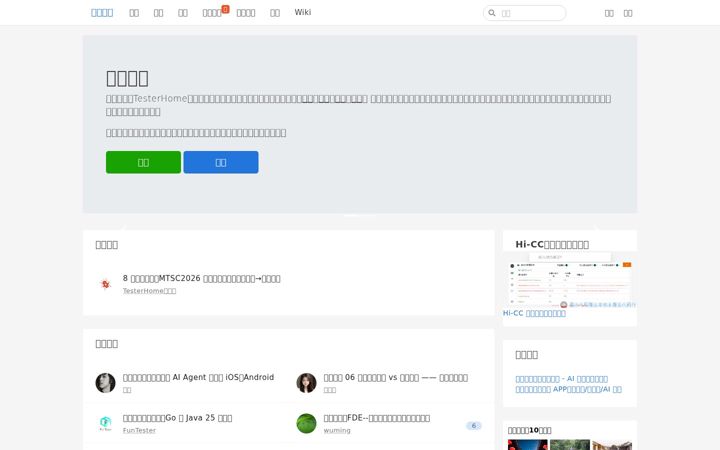Image resolution: width=720 pixels, height=450 pixels.
Task: Open the AI Agent iOS Android topic
Action: pos(198,377)
